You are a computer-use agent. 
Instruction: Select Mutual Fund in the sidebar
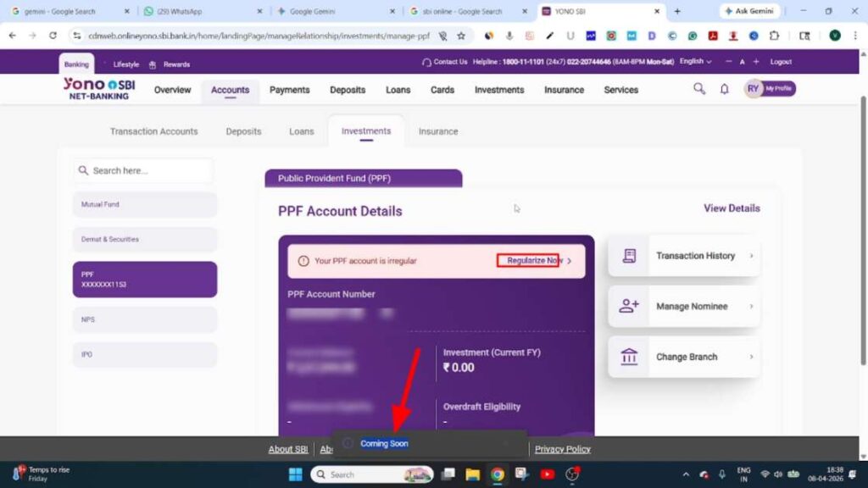click(x=144, y=205)
